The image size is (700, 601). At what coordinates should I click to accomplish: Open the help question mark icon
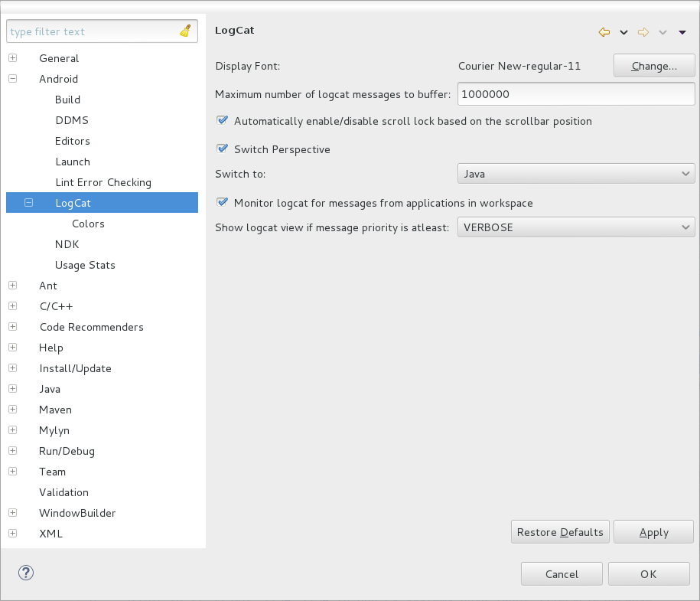pos(26,573)
